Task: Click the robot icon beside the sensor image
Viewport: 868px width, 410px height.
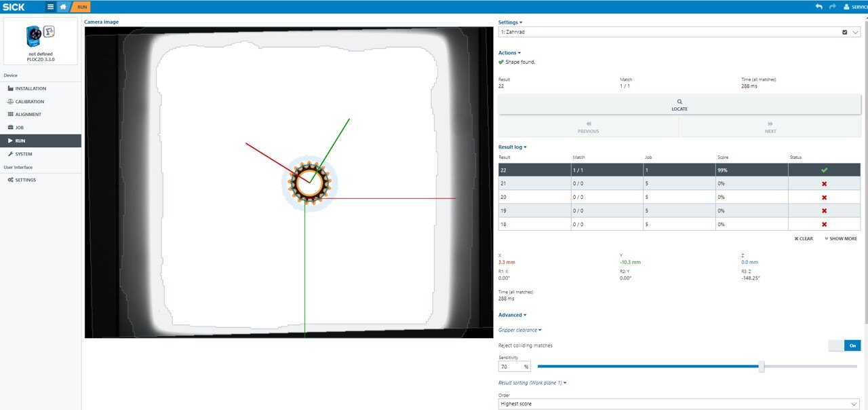Action: point(49,31)
